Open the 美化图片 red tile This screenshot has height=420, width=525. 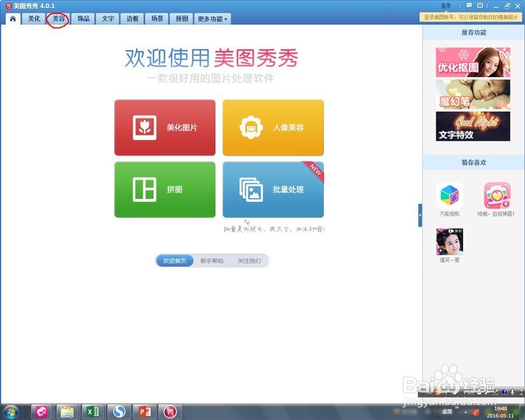(x=164, y=128)
